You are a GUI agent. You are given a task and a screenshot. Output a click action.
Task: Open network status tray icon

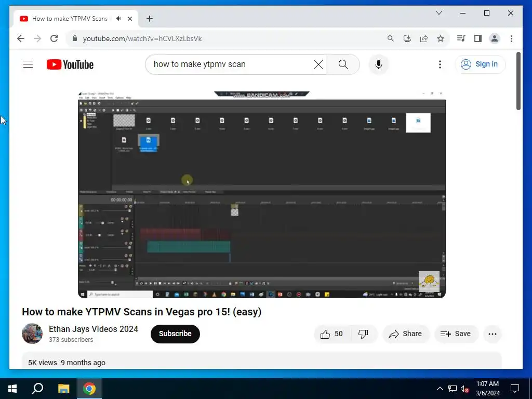coord(453,389)
